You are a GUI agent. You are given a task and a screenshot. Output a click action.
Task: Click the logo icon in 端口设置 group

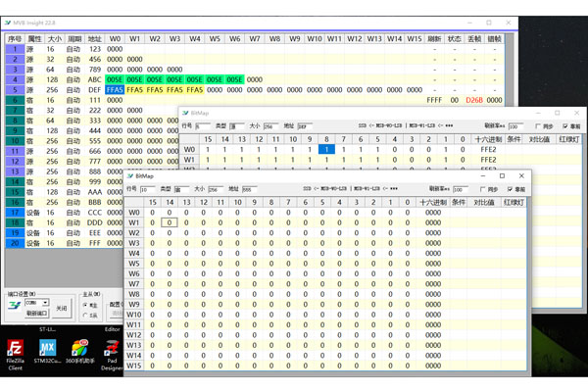click(x=15, y=306)
